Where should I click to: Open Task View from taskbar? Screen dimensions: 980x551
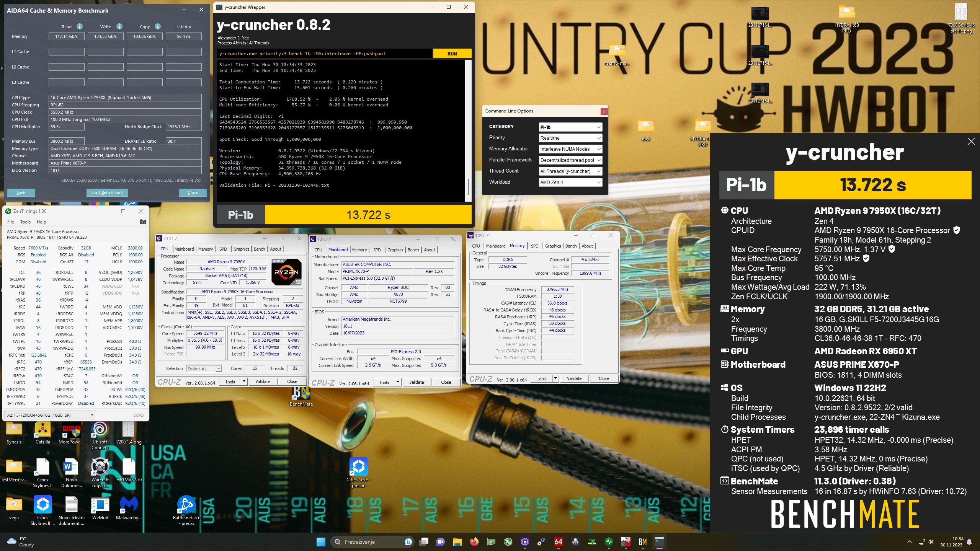(x=424, y=542)
